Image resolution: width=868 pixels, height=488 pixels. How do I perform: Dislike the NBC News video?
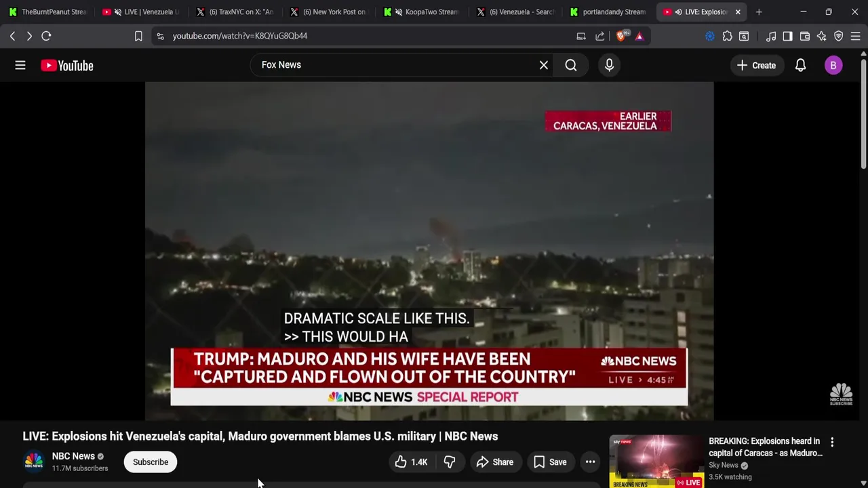coord(449,462)
